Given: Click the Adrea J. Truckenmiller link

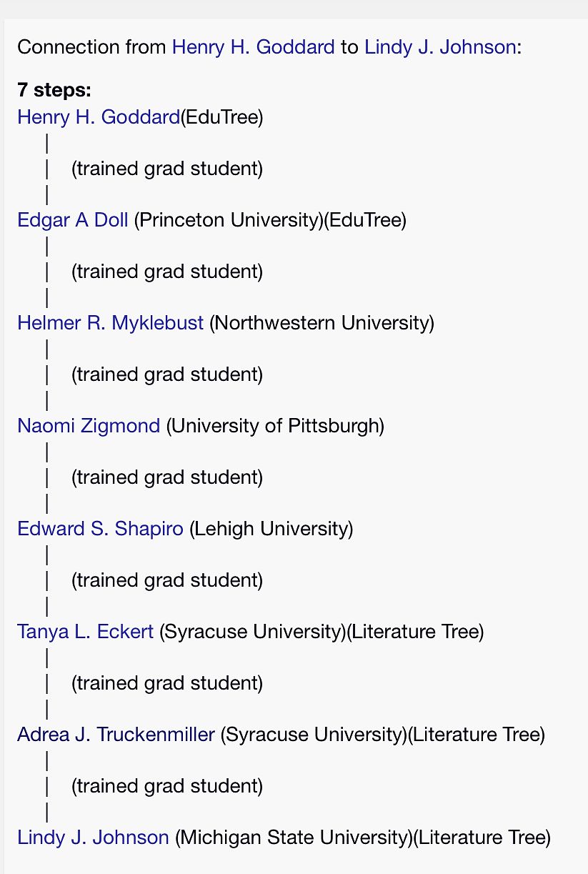Looking at the screenshot, I should (x=116, y=735).
